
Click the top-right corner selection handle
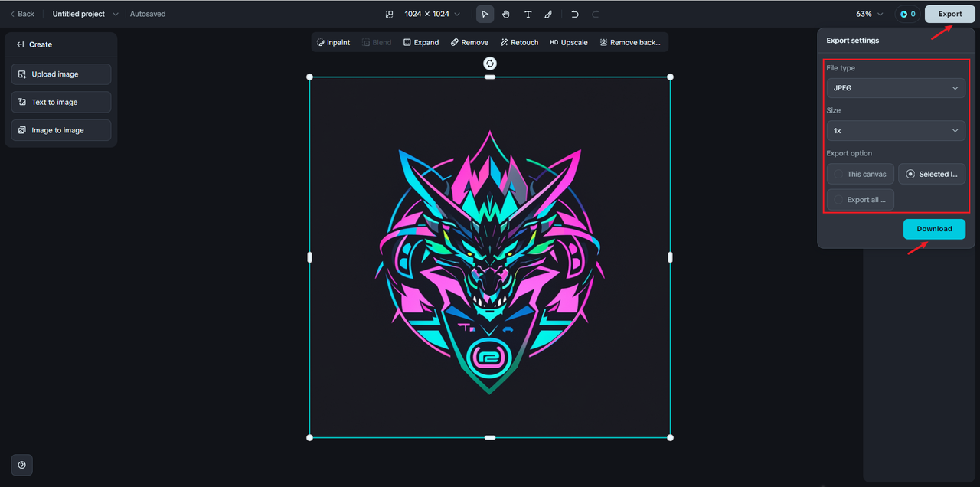[x=671, y=77]
